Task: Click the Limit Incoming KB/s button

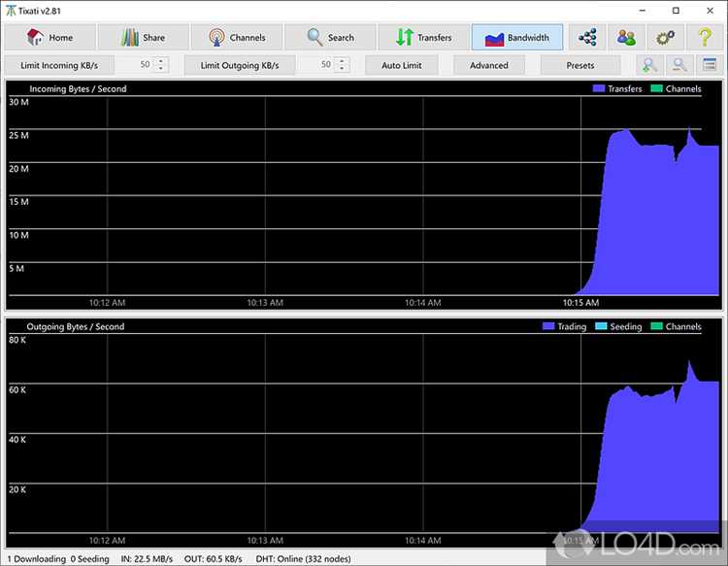Action: pos(59,65)
